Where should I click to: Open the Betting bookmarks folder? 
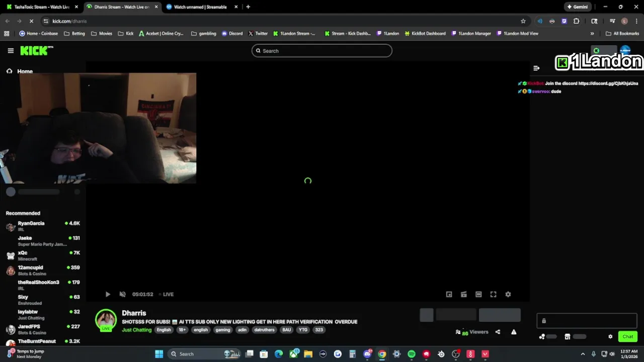pyautogui.click(x=74, y=34)
